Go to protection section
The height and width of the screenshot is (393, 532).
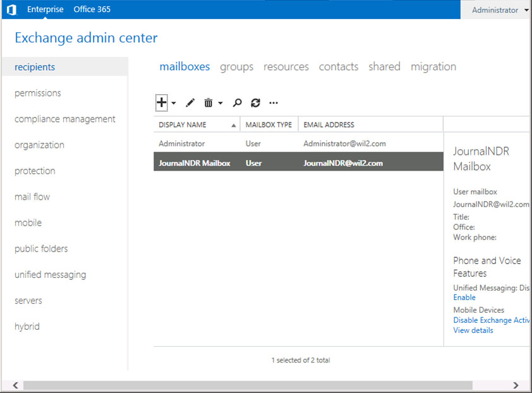tap(35, 171)
